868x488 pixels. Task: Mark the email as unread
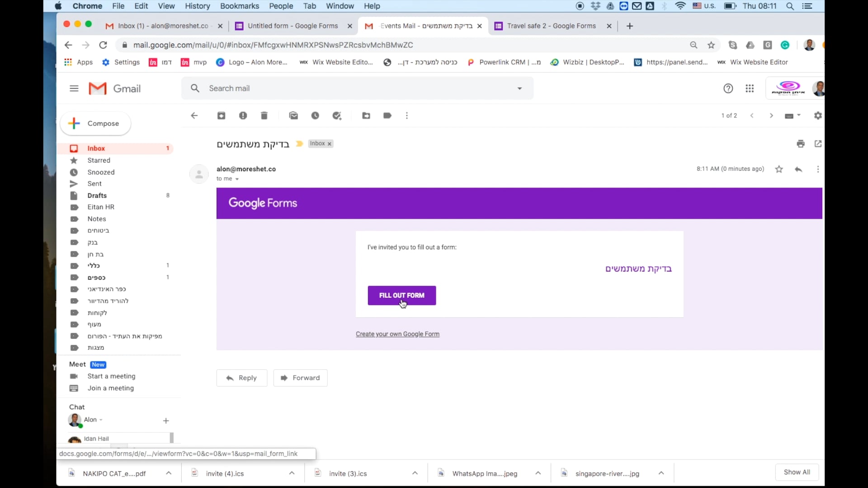(294, 116)
